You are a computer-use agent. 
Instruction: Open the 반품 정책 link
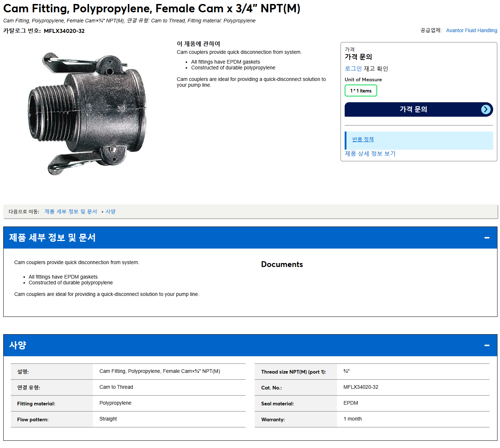363,139
